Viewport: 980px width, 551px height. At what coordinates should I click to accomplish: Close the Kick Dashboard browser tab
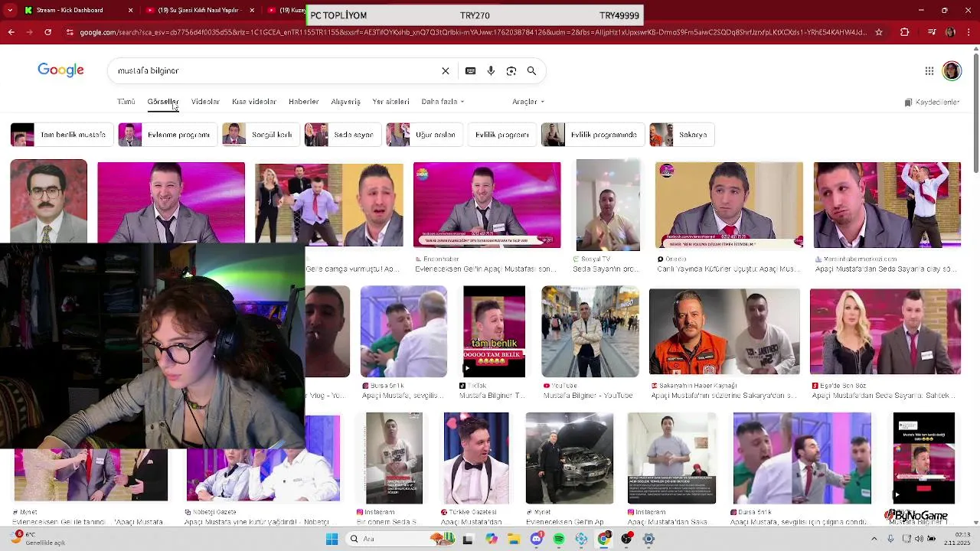[130, 10]
